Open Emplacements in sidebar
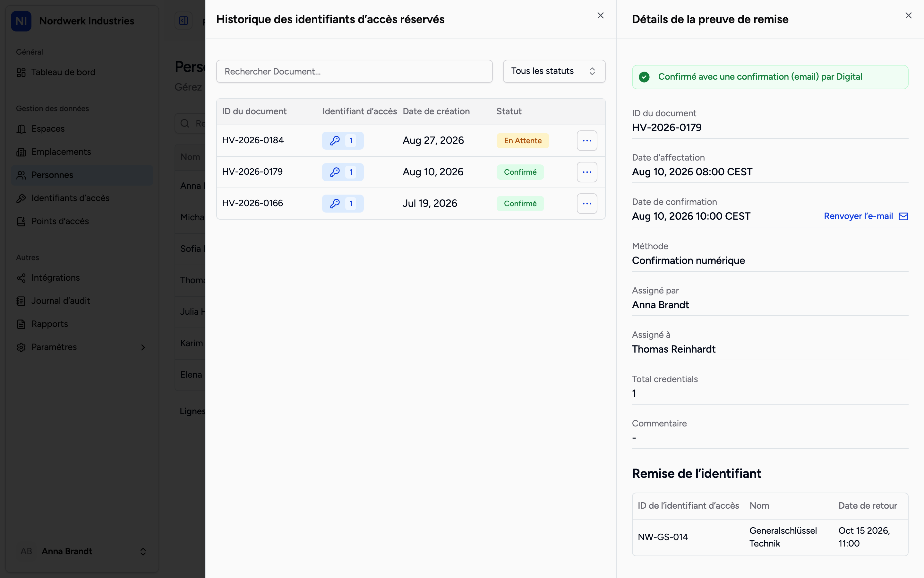Viewport: 924px width, 578px height. pos(82,152)
